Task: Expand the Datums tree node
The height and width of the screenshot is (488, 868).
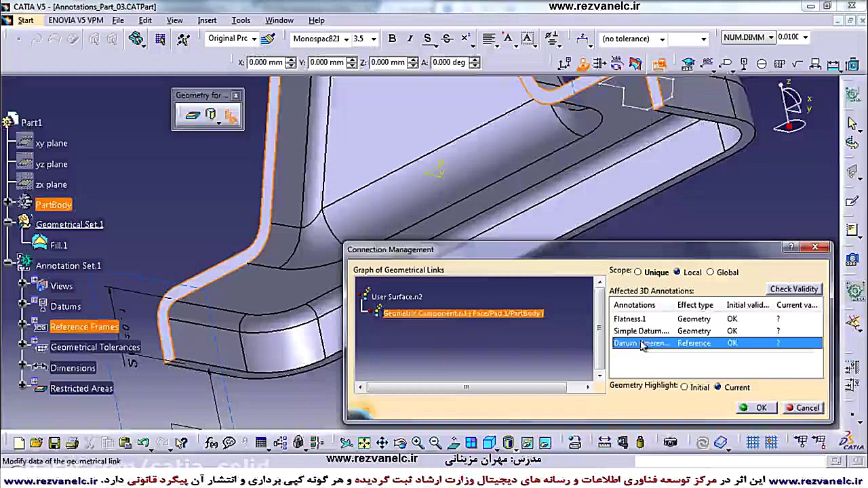Action: (23, 302)
